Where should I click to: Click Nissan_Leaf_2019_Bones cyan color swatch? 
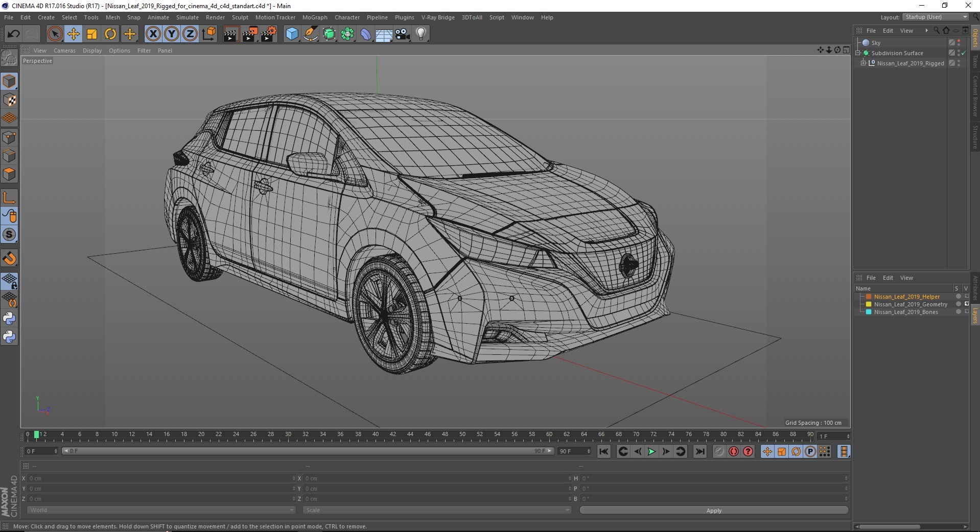click(x=869, y=312)
